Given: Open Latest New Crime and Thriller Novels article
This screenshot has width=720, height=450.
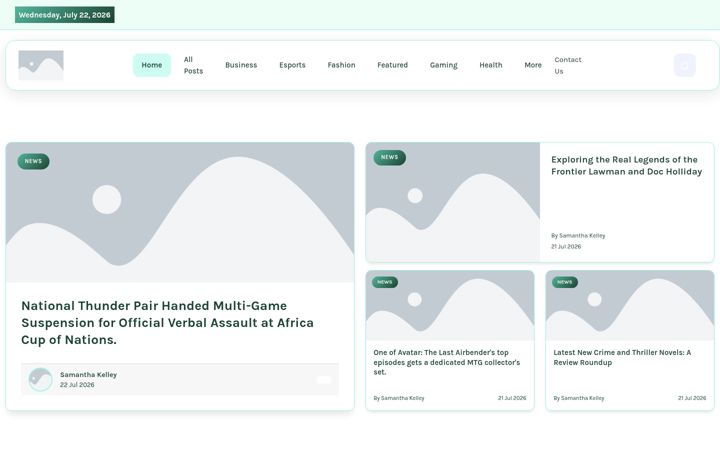Looking at the screenshot, I should (622, 357).
